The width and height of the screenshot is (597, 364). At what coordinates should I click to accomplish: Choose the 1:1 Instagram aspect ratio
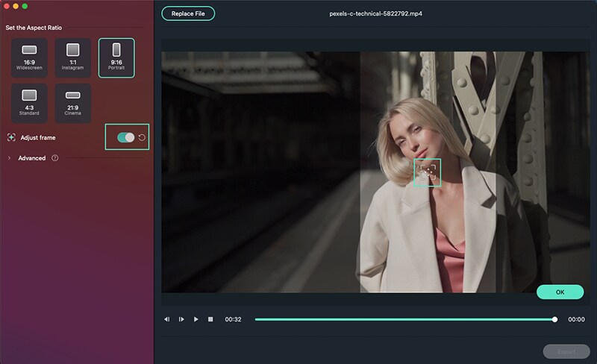pos(72,58)
